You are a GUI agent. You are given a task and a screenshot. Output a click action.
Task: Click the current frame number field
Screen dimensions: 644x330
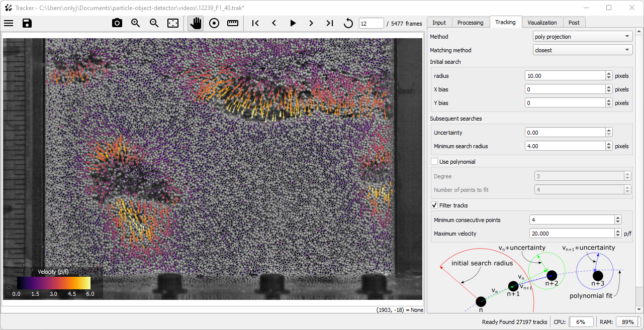[371, 24]
